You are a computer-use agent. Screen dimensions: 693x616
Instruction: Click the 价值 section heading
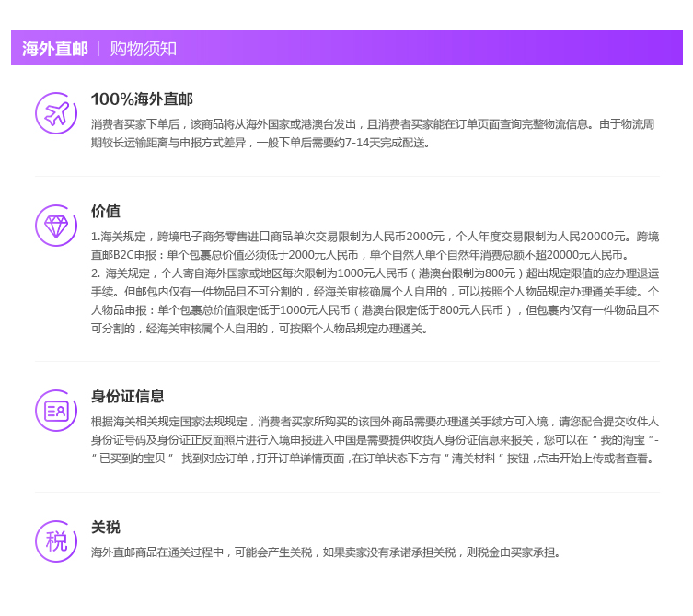coord(106,211)
